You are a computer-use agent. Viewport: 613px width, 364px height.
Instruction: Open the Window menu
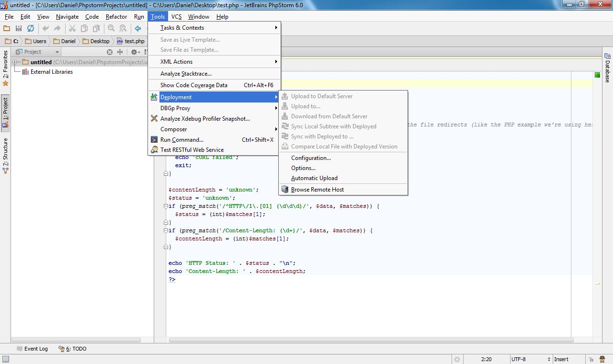point(198,16)
